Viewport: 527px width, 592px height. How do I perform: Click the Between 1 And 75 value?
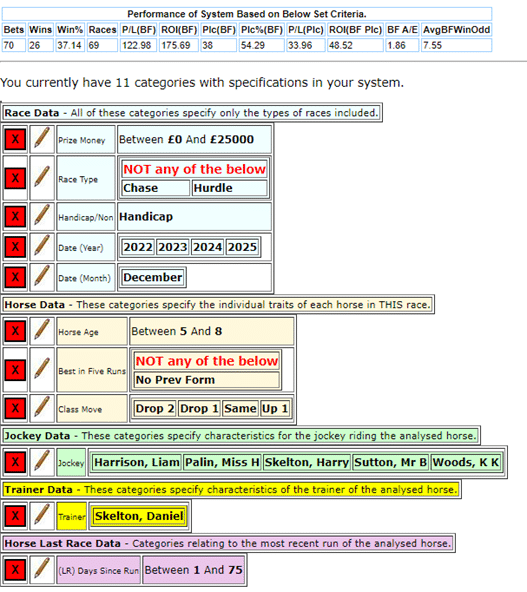click(193, 570)
